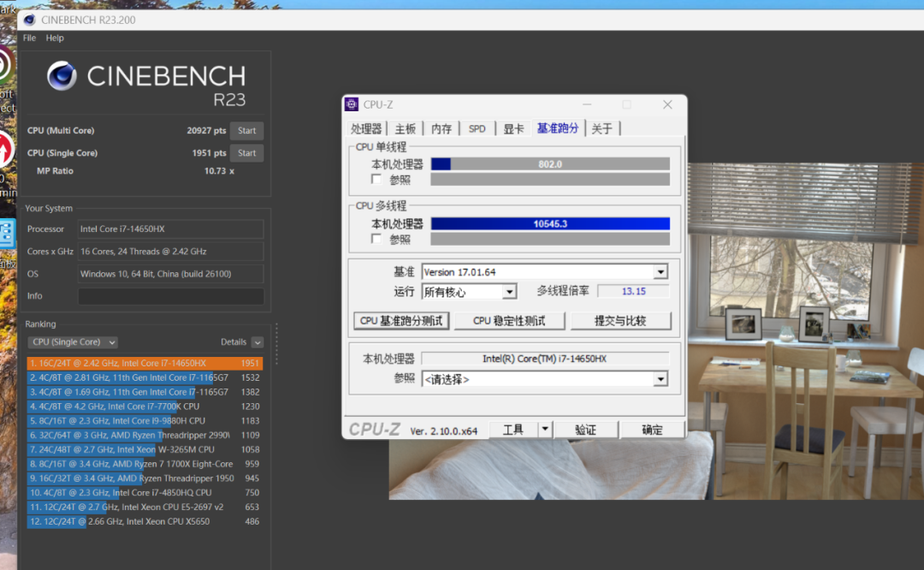The image size is (924, 570).
Task: Open the CPU (Single Core) ranking dropdown
Action: (x=73, y=341)
